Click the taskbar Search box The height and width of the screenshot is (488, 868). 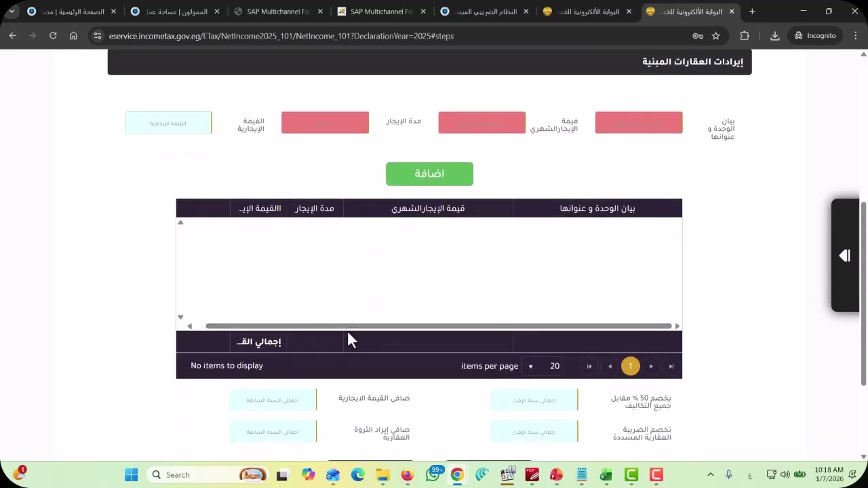click(207, 474)
